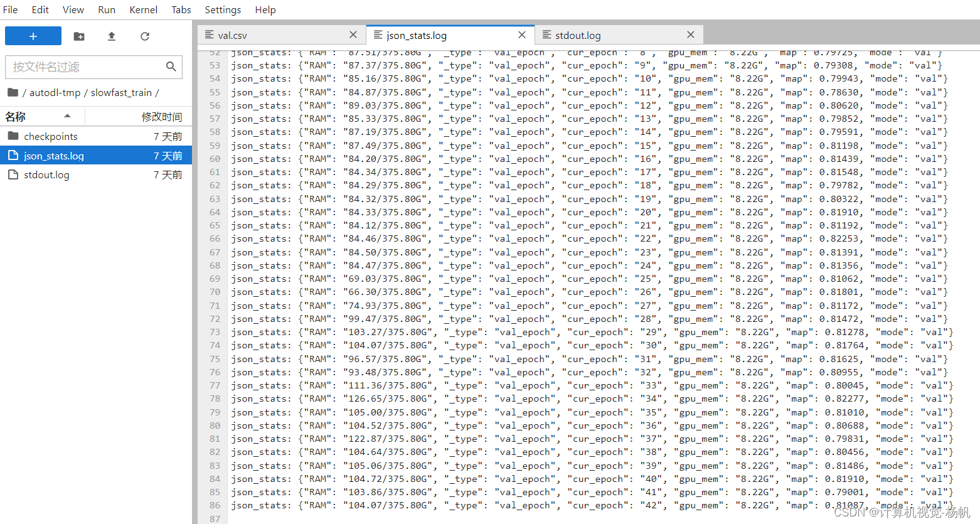Open the Help menu

pyautogui.click(x=265, y=9)
